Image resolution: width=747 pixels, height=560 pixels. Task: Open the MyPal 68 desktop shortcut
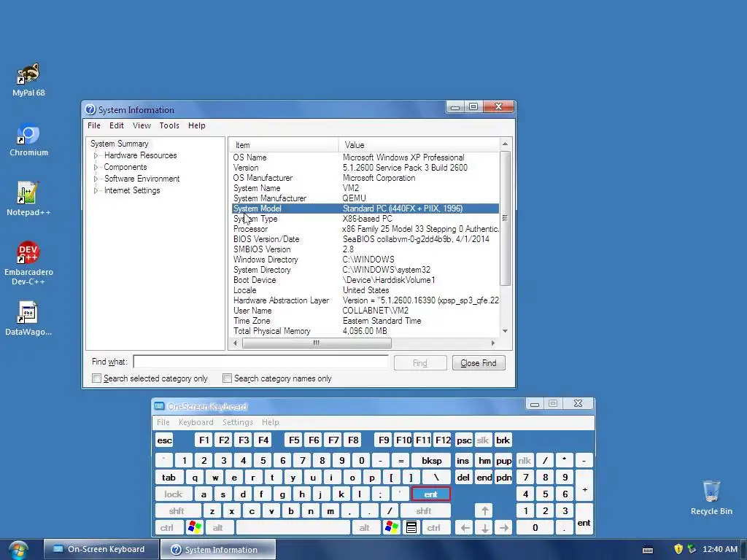28,79
